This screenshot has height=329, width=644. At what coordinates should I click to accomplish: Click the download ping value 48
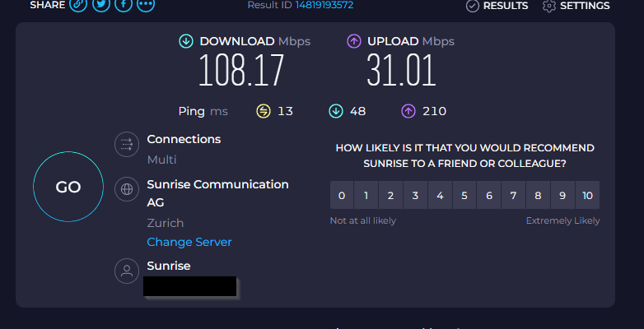(357, 111)
